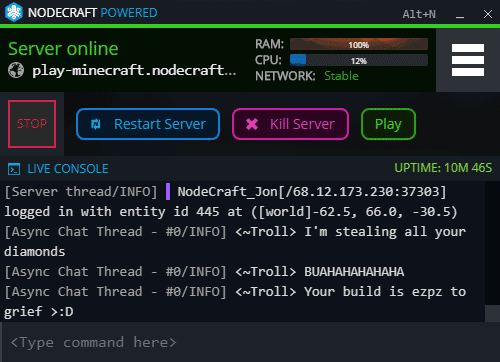The image size is (500, 362).
Task: Click the UPTIME: 10M 46S label
Action: tap(443, 168)
